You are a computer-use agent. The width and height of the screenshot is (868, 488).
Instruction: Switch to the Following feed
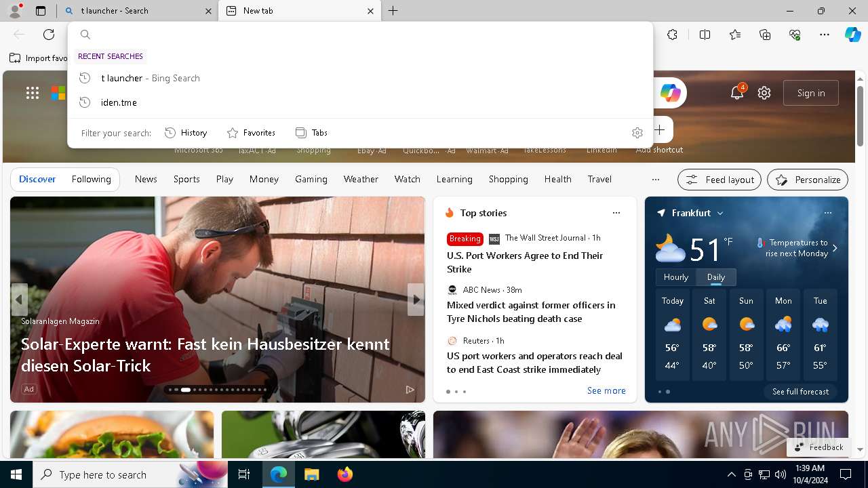coord(91,180)
